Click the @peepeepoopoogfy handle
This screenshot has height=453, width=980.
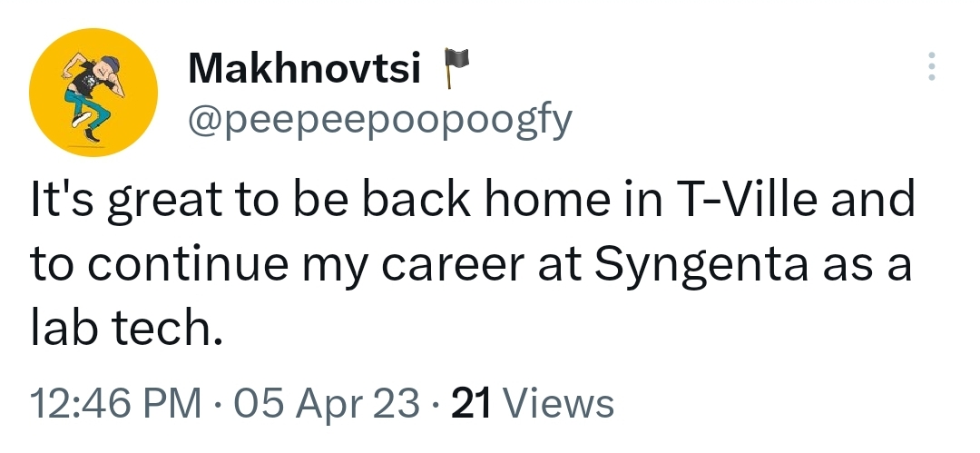[379, 118]
